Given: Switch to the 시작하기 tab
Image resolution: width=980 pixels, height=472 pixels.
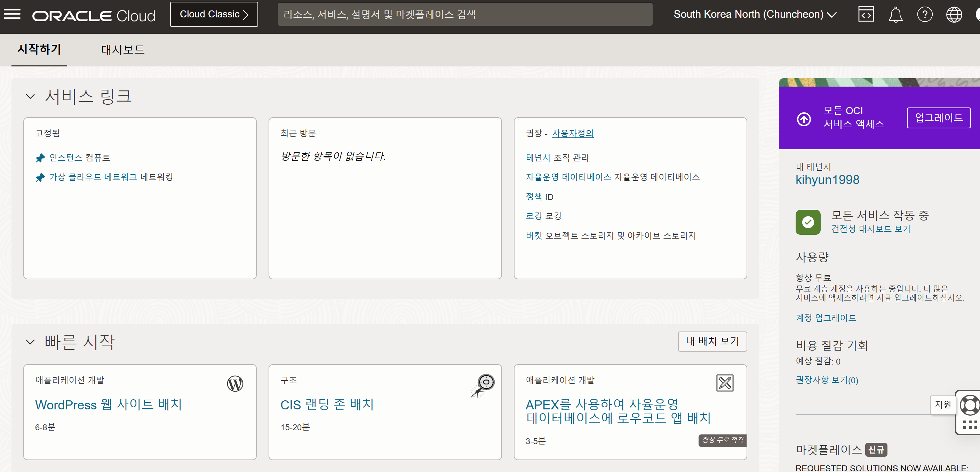Looking at the screenshot, I should click(39, 49).
